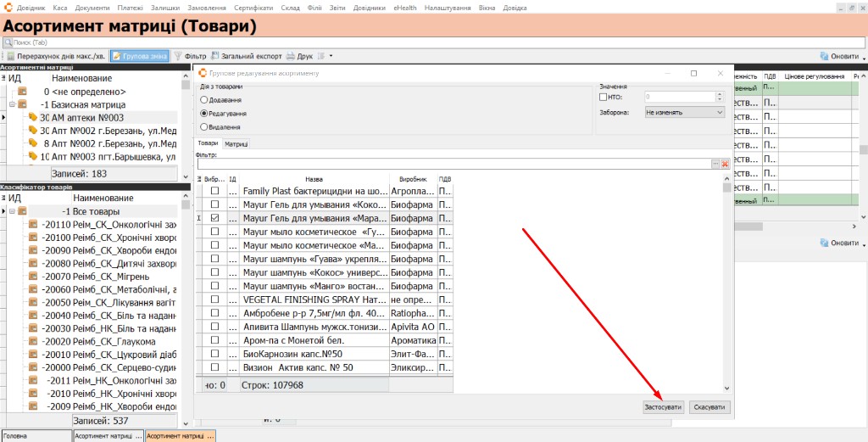The image size is (868, 442).
Task: Click the ellipsis button in filter field
Action: (715, 164)
